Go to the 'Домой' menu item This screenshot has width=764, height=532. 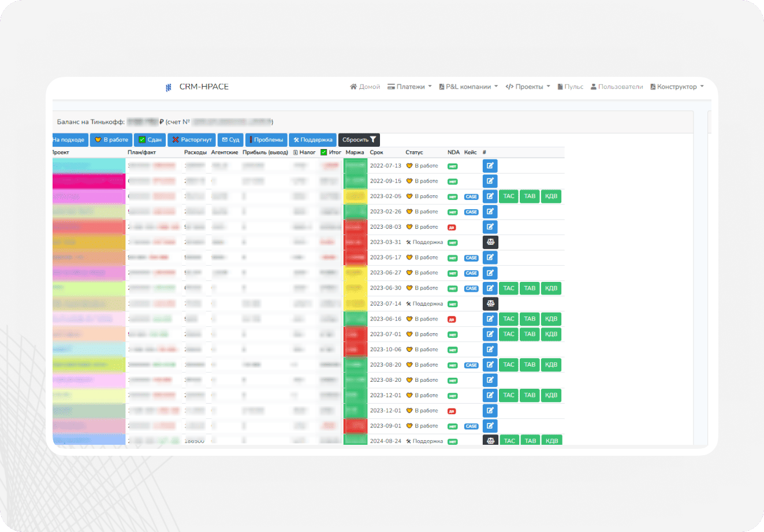[x=365, y=87]
